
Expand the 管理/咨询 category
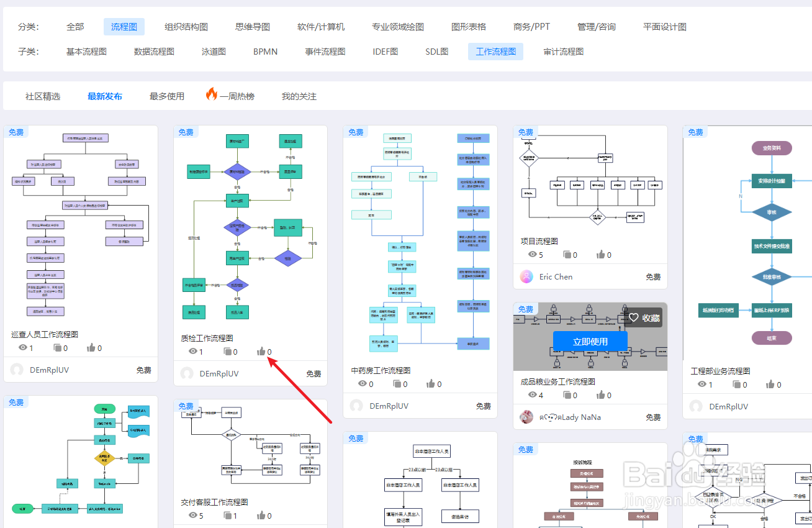tap(597, 26)
